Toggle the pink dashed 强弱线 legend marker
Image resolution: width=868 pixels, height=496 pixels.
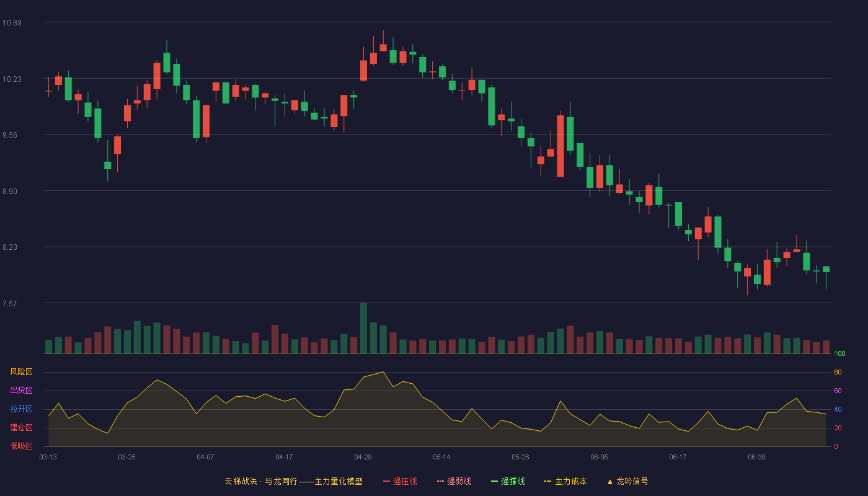(x=441, y=481)
